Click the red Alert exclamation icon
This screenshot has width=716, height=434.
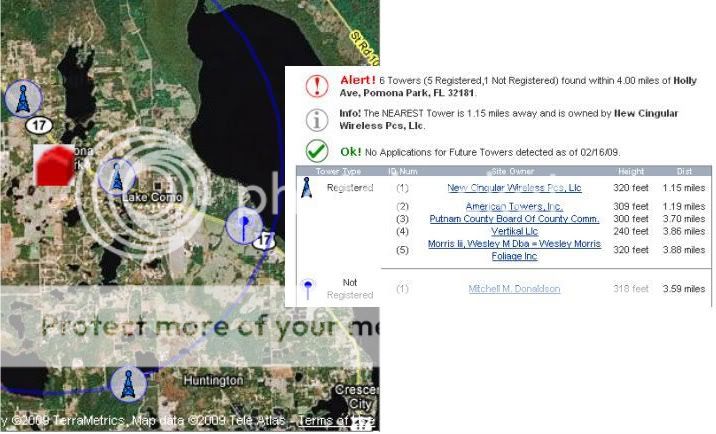(316, 86)
